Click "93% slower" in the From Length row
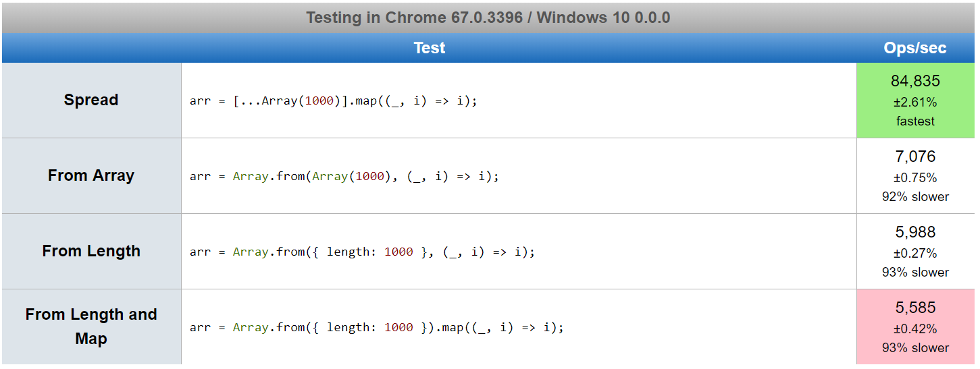The height and width of the screenshot is (369, 980). click(x=915, y=273)
